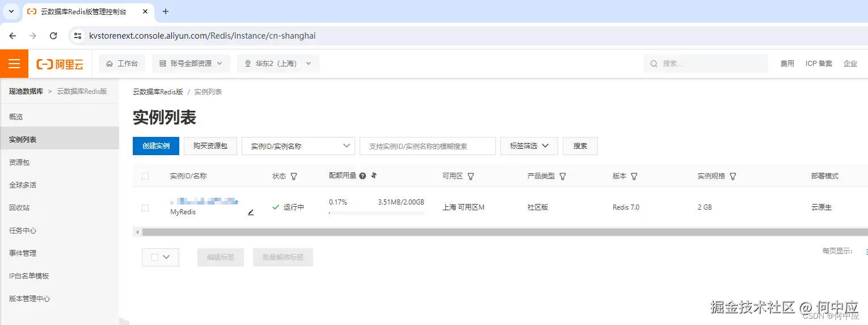Expand the 账号全部资源 dropdown
The height and width of the screenshot is (325, 868).
coord(191,64)
